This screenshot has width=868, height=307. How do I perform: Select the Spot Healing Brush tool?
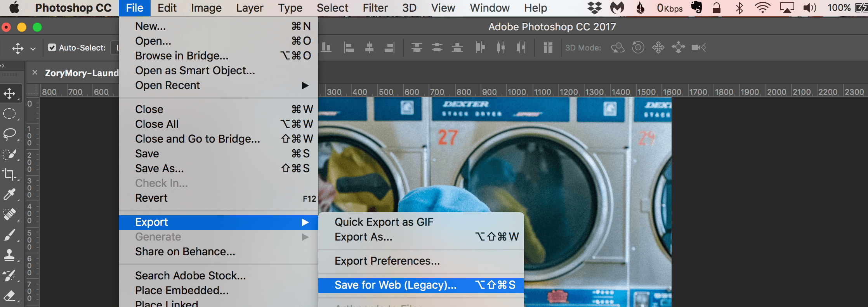[x=9, y=214]
